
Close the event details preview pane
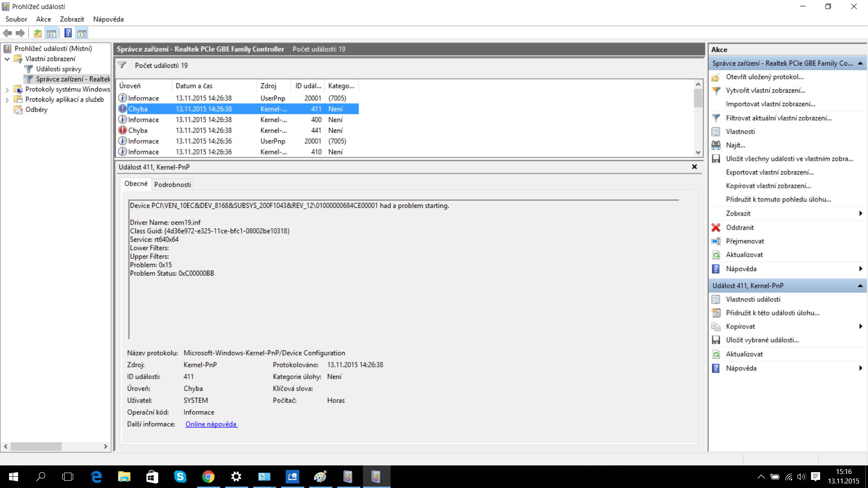point(694,167)
